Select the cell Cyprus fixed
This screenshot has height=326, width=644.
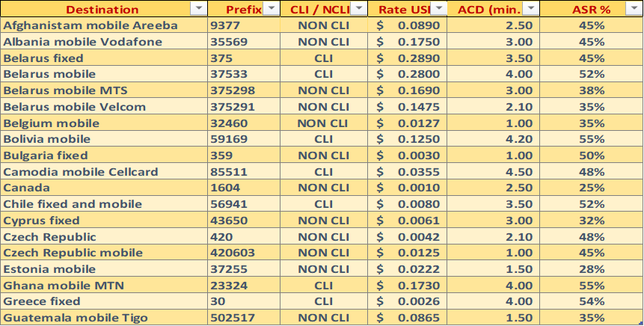click(x=104, y=221)
